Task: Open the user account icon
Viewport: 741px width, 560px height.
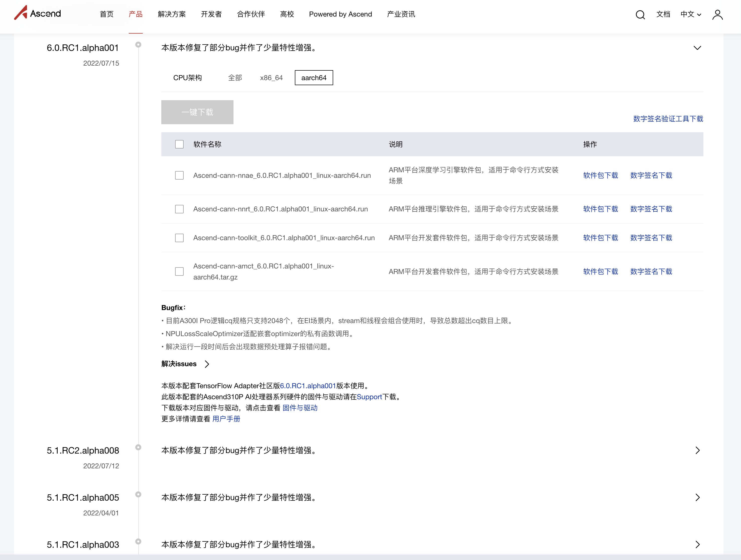Action: point(717,15)
